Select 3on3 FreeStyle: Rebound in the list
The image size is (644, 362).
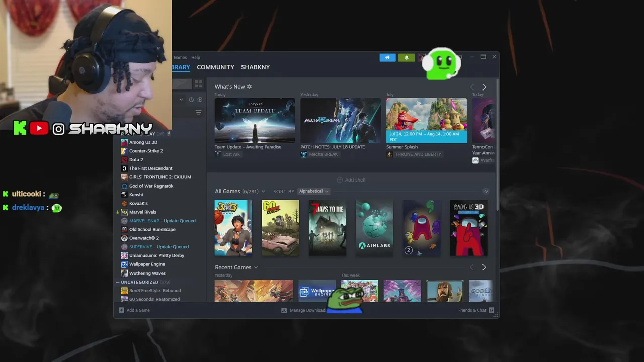click(x=155, y=291)
